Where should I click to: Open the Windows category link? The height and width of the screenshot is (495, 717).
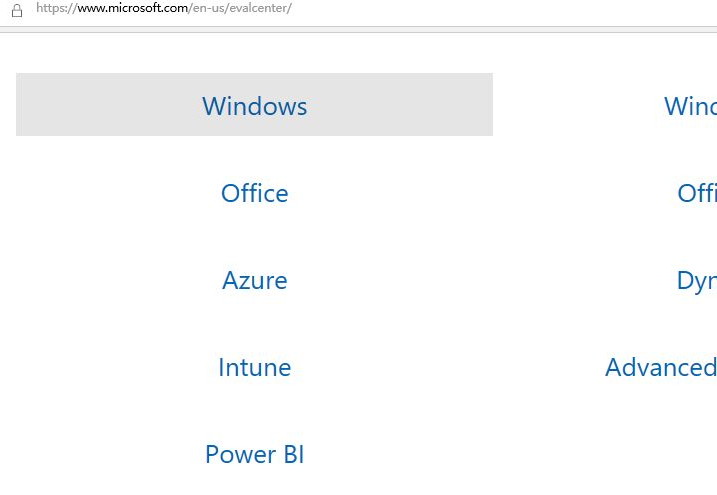click(254, 106)
